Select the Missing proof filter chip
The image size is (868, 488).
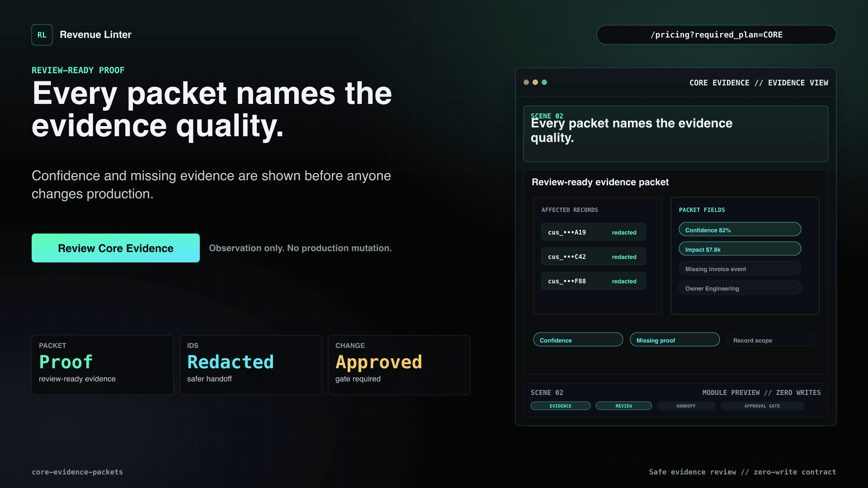coord(675,340)
